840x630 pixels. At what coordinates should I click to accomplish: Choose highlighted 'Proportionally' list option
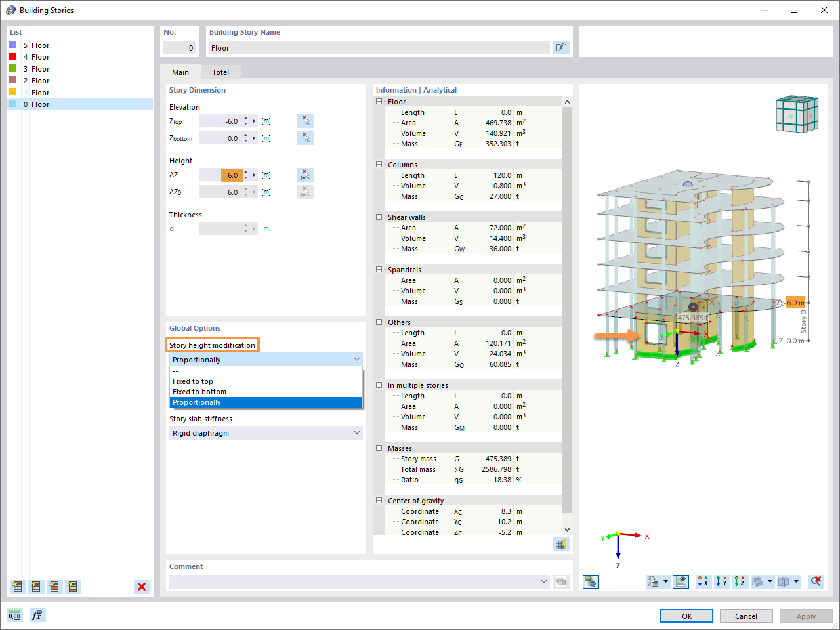pyautogui.click(x=266, y=402)
